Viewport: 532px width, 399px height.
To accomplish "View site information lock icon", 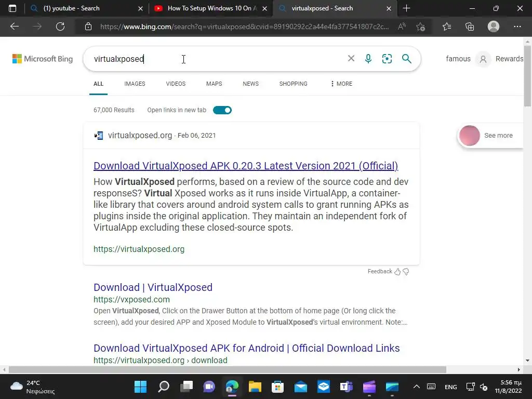I will point(88,26).
